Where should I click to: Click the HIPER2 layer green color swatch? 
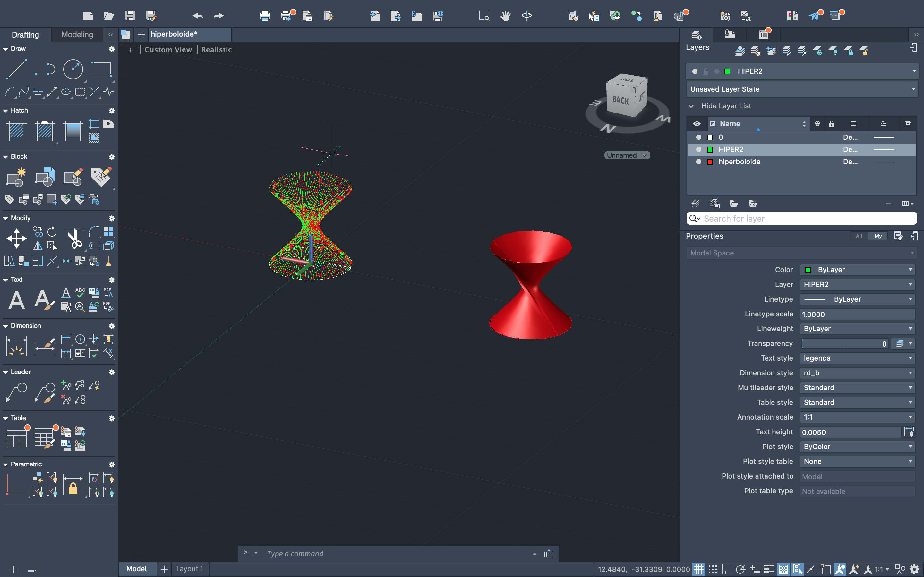[710, 150]
